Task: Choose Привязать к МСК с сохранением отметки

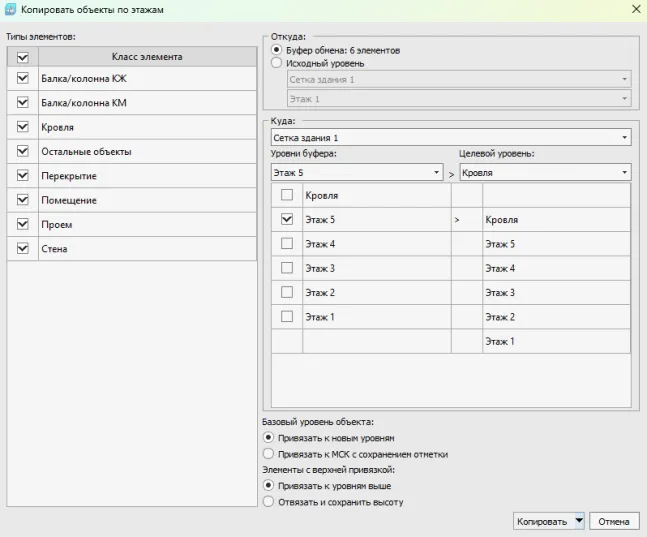Action: (267, 454)
